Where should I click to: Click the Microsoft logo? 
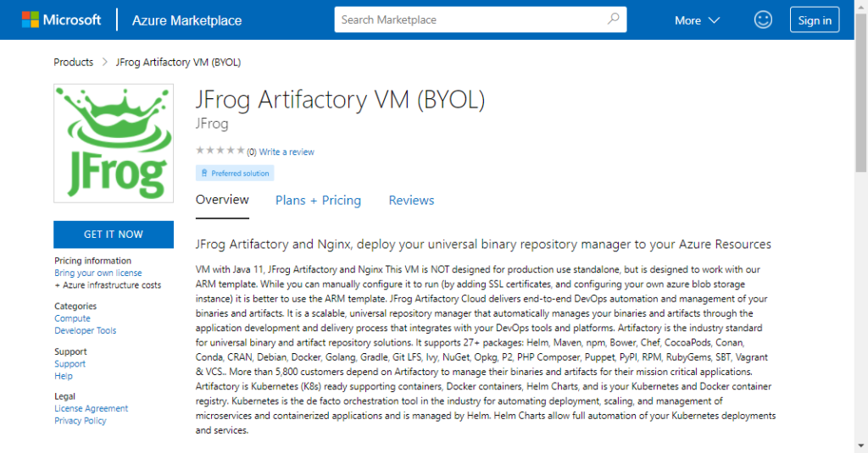pyautogui.click(x=61, y=19)
